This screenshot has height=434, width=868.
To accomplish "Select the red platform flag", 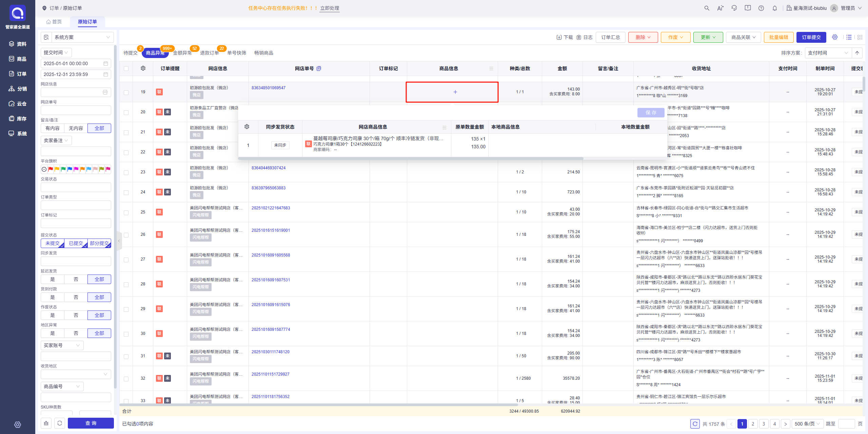I will pyautogui.click(x=51, y=169).
